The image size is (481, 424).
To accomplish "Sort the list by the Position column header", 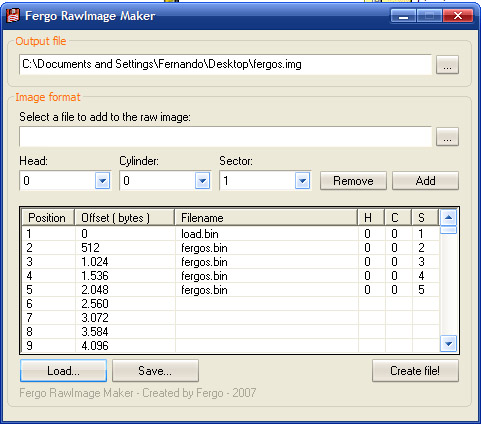I will click(x=48, y=218).
